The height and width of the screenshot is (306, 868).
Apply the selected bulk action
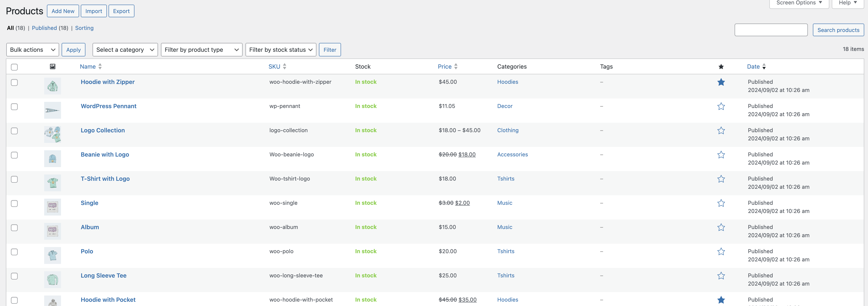(x=73, y=50)
